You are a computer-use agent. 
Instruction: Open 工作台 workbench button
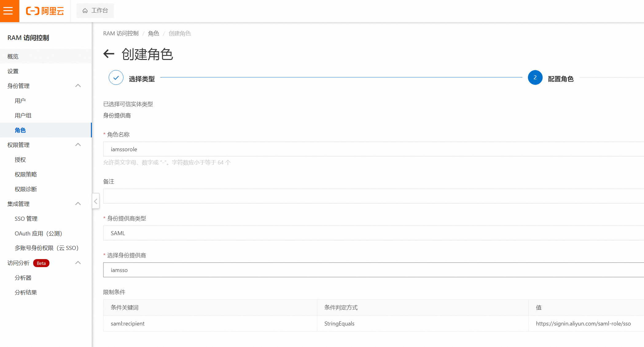click(x=95, y=11)
